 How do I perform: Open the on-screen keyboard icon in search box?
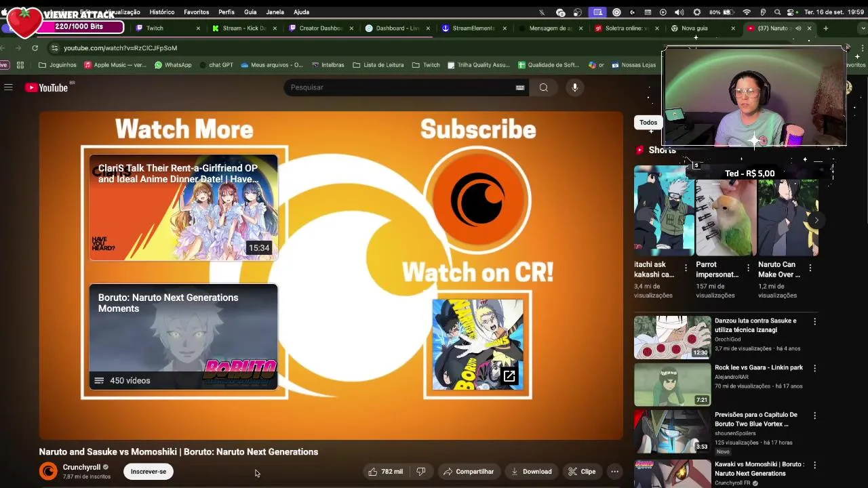coord(520,87)
